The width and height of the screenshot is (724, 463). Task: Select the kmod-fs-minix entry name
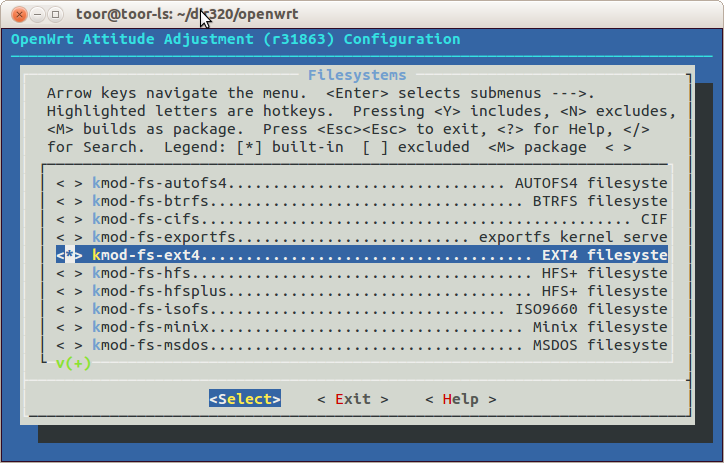151,327
